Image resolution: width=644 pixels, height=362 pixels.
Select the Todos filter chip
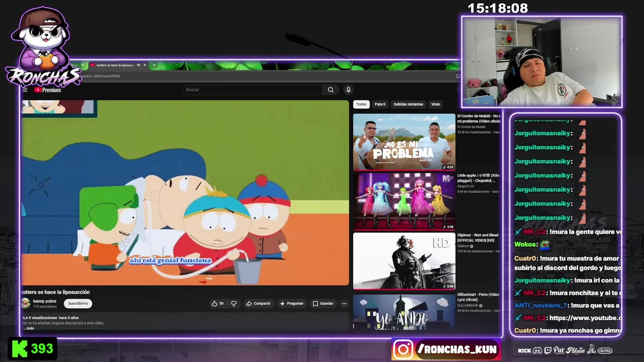[x=361, y=104]
